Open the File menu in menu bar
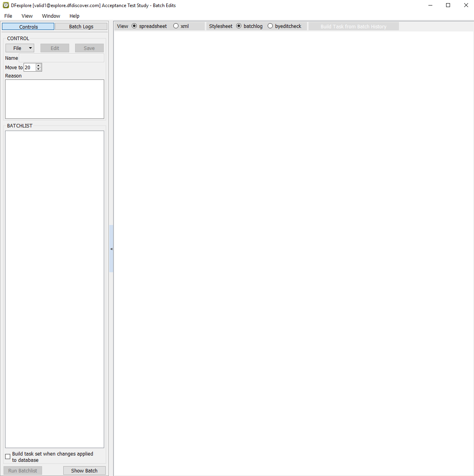 [x=8, y=16]
